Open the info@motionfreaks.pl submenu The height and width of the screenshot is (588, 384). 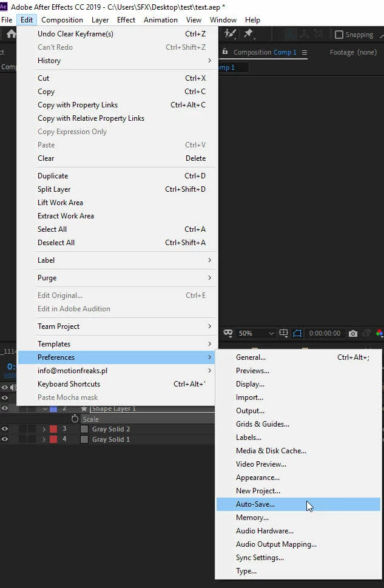tap(118, 371)
